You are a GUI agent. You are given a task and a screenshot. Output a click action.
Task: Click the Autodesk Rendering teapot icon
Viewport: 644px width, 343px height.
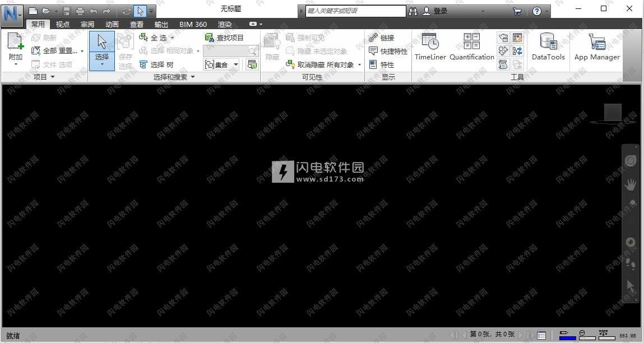[x=503, y=38]
